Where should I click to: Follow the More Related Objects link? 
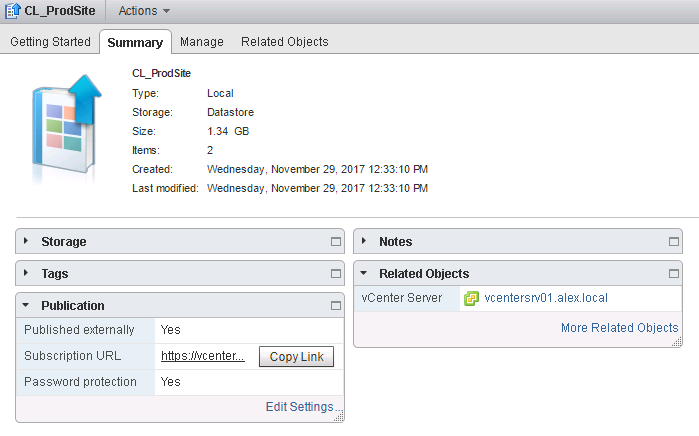point(619,328)
